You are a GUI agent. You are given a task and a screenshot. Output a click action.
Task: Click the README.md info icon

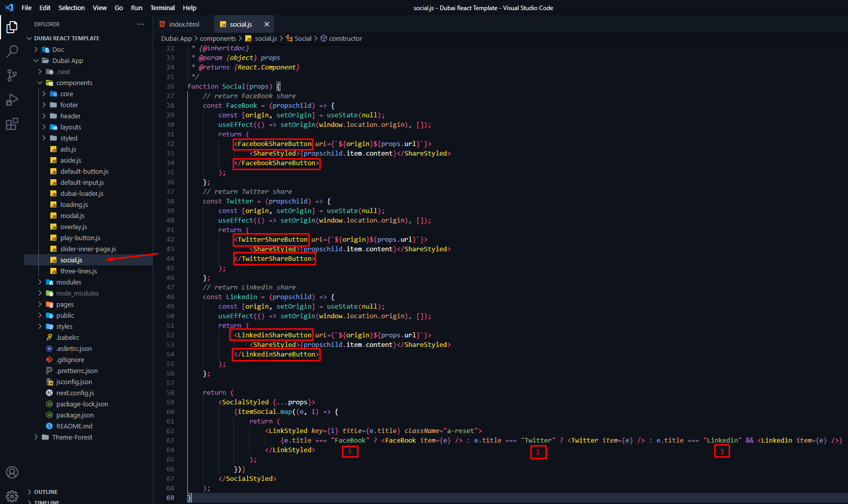(49, 426)
